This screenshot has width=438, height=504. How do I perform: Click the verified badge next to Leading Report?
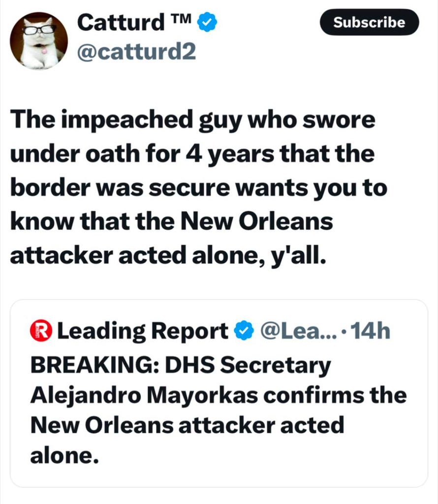[243, 331]
